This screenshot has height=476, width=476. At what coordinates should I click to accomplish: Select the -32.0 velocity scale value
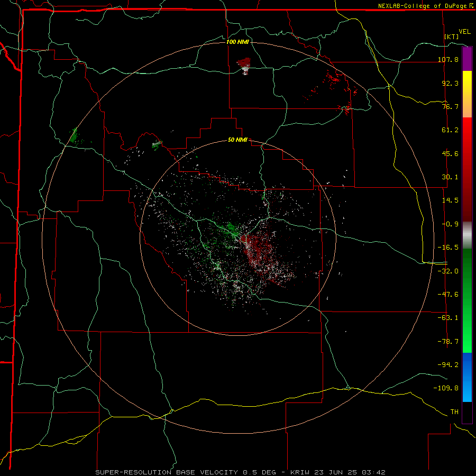click(x=448, y=271)
